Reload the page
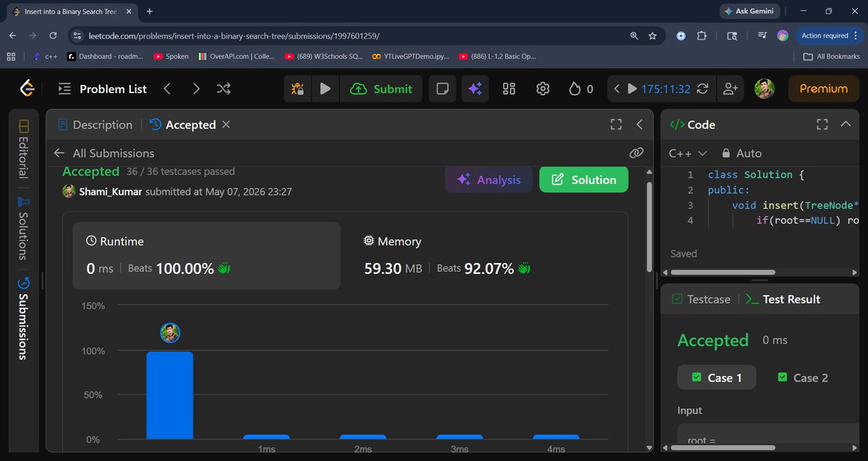 (53, 35)
